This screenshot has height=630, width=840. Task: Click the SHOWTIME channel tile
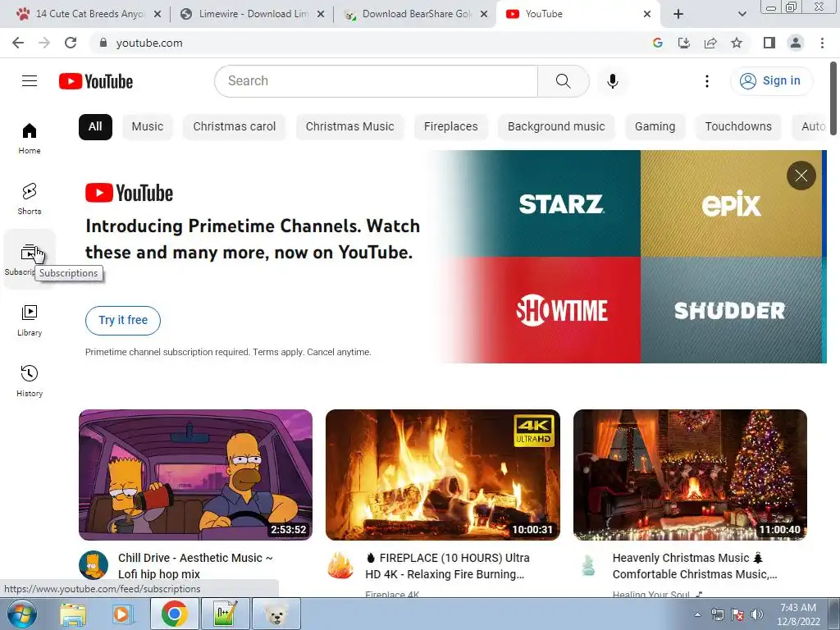pyautogui.click(x=561, y=309)
